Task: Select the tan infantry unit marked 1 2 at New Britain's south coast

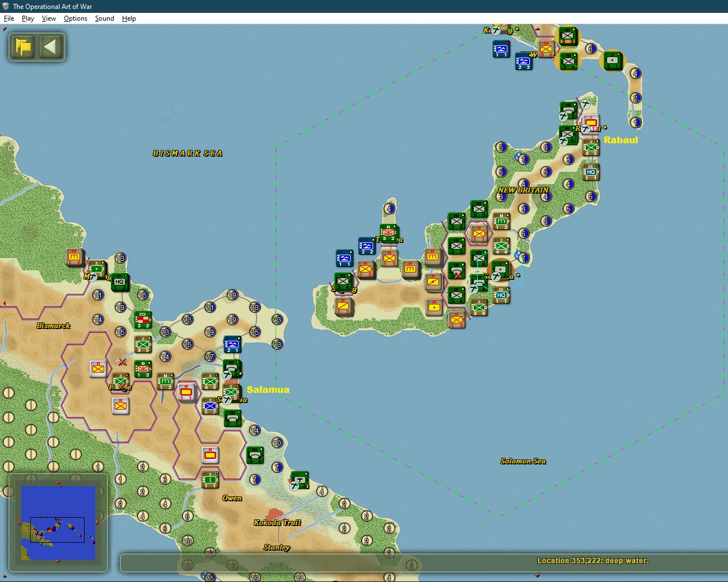Action: pyautogui.click(x=456, y=320)
